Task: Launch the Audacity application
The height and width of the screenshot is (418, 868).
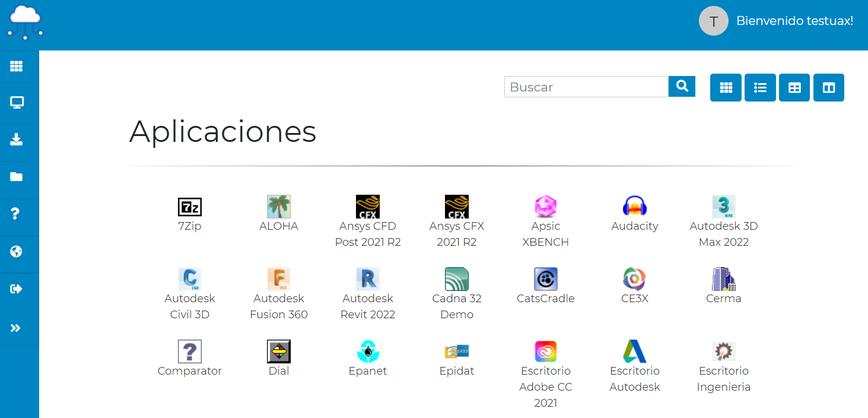Action: point(635,214)
